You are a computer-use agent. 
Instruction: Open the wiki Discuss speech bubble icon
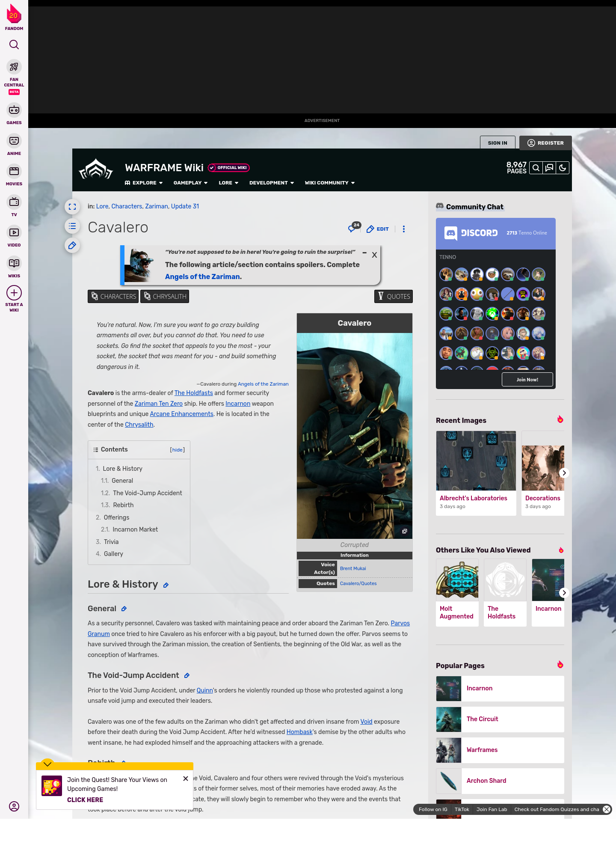coord(549,168)
